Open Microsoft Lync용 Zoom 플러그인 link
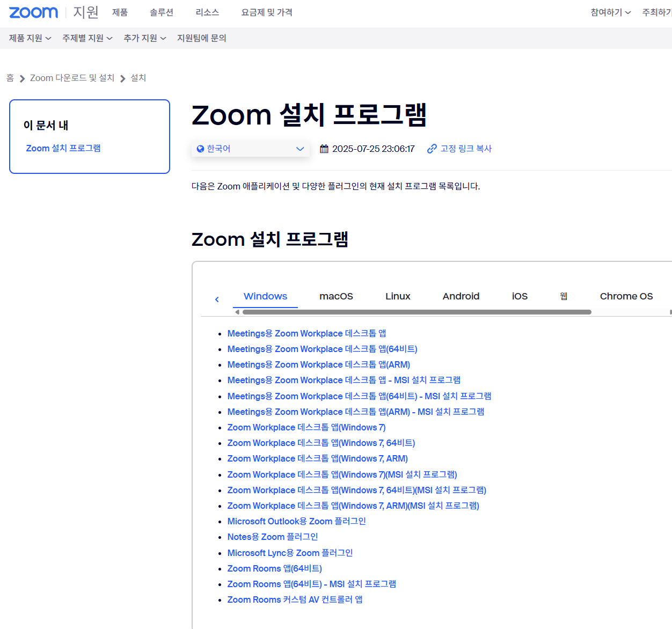Image resolution: width=672 pixels, height=629 pixels. (x=290, y=553)
